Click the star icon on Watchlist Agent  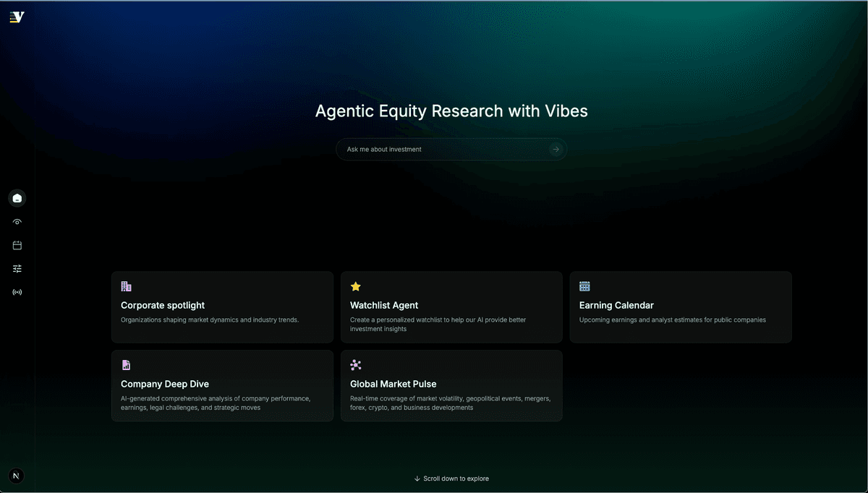click(x=355, y=286)
